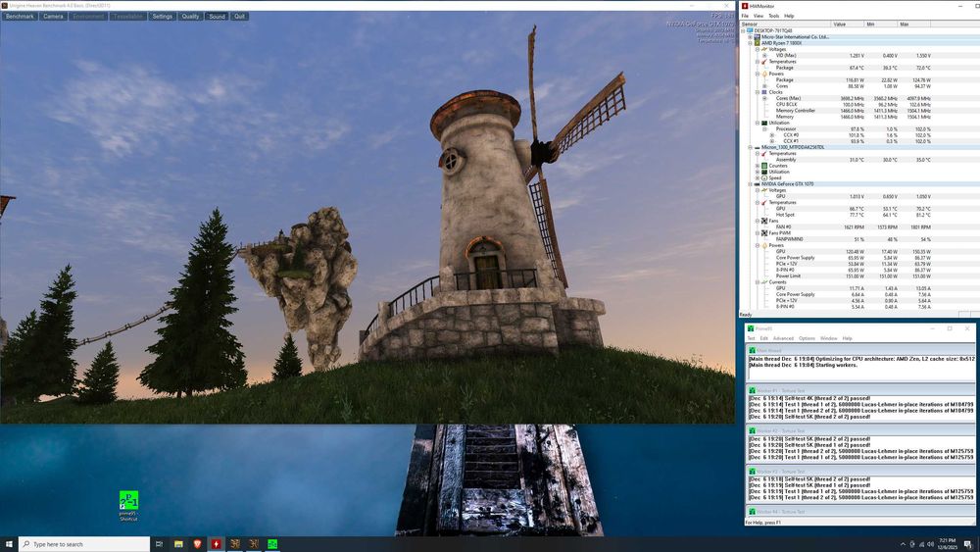Image resolution: width=980 pixels, height=552 pixels.
Task: Click the Type here to search box
Action: 84,544
